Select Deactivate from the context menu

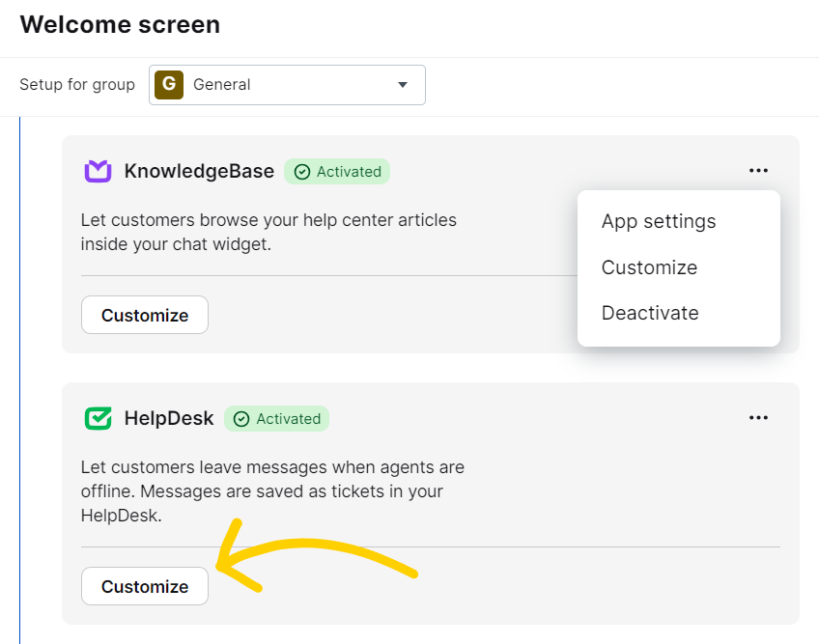tap(650, 313)
